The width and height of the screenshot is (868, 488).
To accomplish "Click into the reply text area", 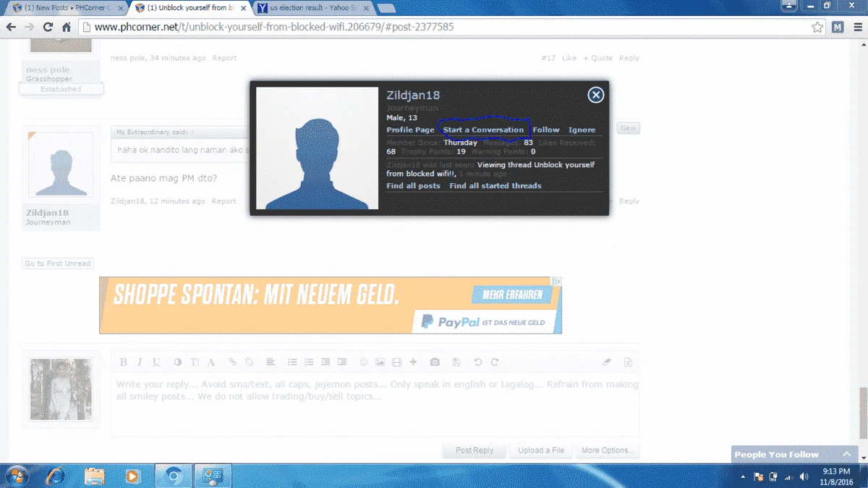I will click(375, 404).
